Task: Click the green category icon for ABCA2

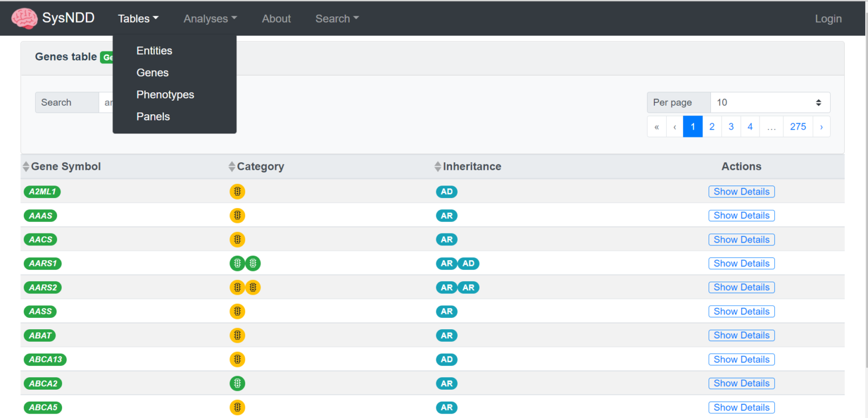Action: [x=237, y=383]
